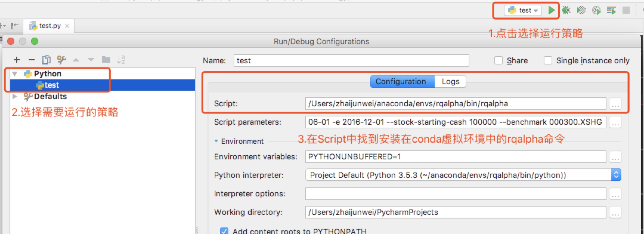Add new configuration with plus icon
The width and height of the screenshot is (644, 234).
coord(17,60)
